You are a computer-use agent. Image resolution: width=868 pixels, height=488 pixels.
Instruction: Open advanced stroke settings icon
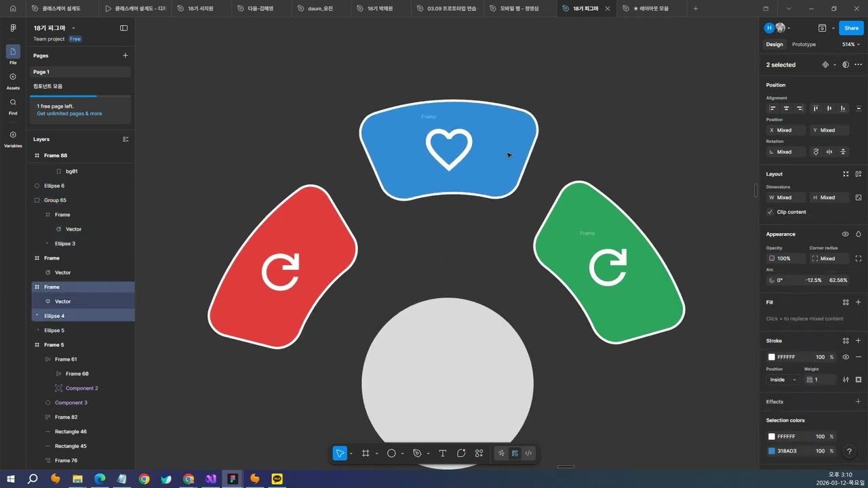(846, 380)
